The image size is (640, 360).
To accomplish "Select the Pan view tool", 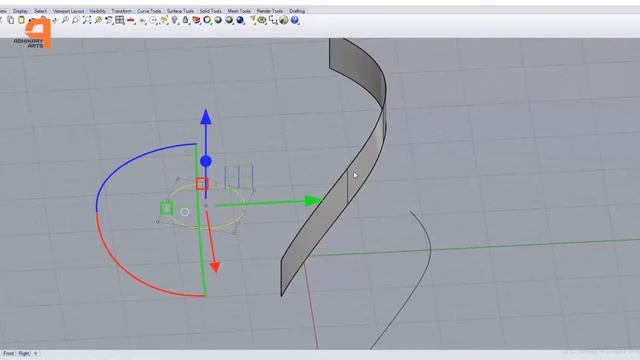I will coord(54,20).
